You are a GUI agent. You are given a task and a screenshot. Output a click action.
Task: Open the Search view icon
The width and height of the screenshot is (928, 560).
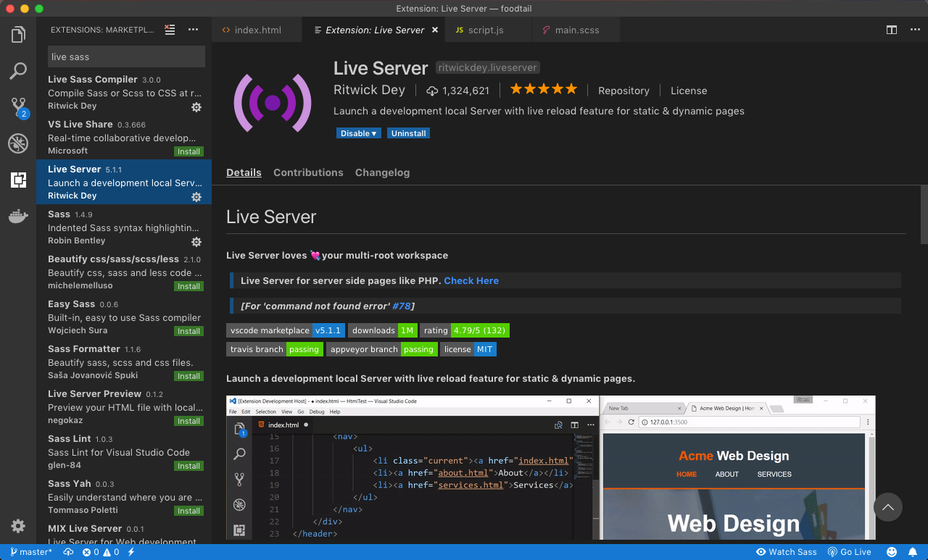tap(18, 70)
